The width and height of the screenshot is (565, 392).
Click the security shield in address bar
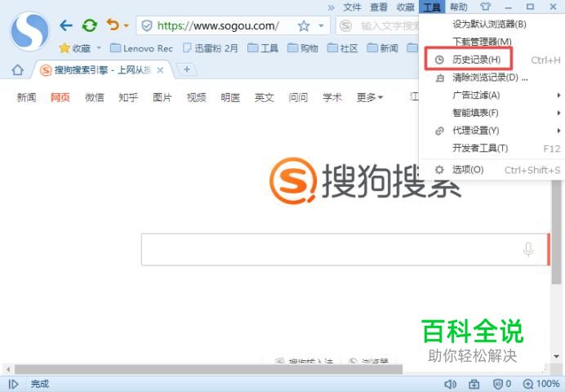click(147, 25)
